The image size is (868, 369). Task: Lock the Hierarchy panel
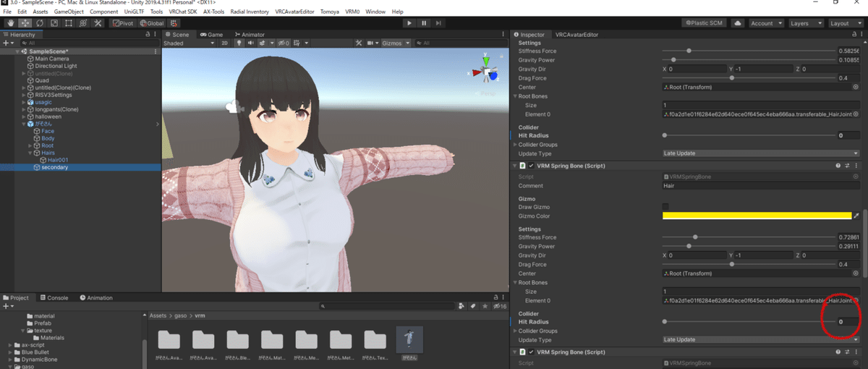148,35
